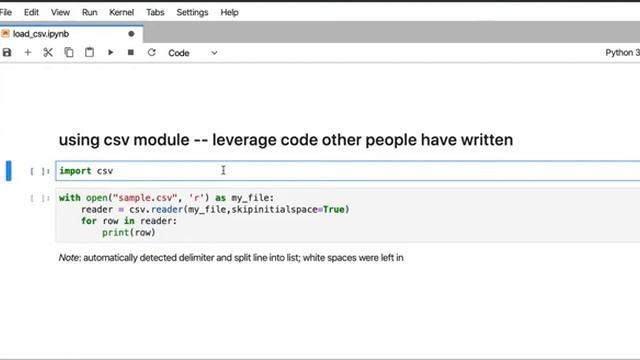Click the import csv cell prompt brackets
The image size is (640, 360).
click(40, 171)
